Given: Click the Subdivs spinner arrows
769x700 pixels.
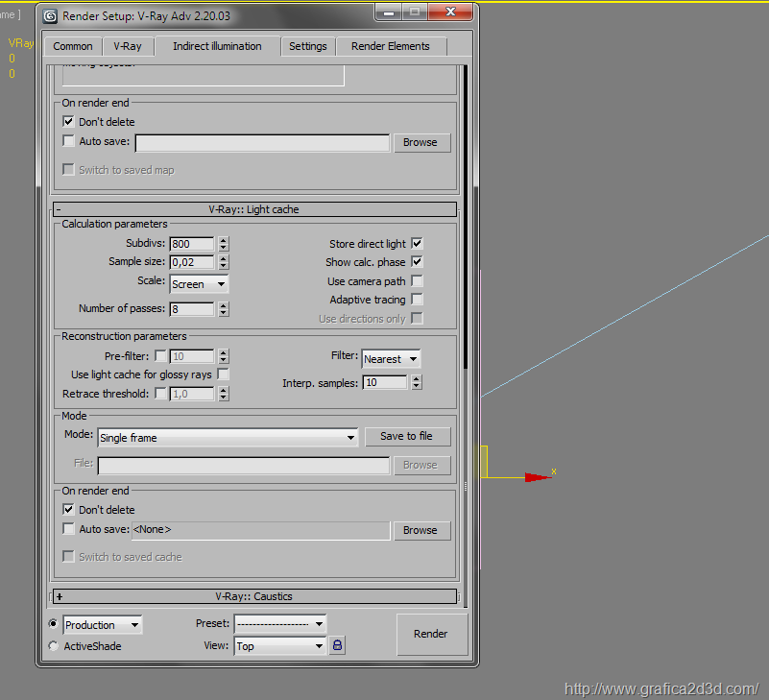Looking at the screenshot, I should point(224,244).
